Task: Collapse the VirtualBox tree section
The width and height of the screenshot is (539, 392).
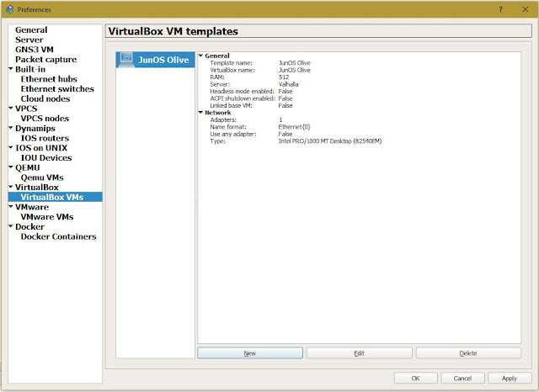Action: coord(11,187)
